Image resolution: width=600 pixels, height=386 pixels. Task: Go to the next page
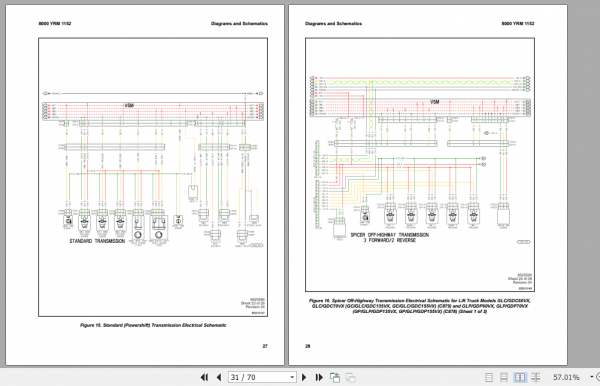pos(304,378)
